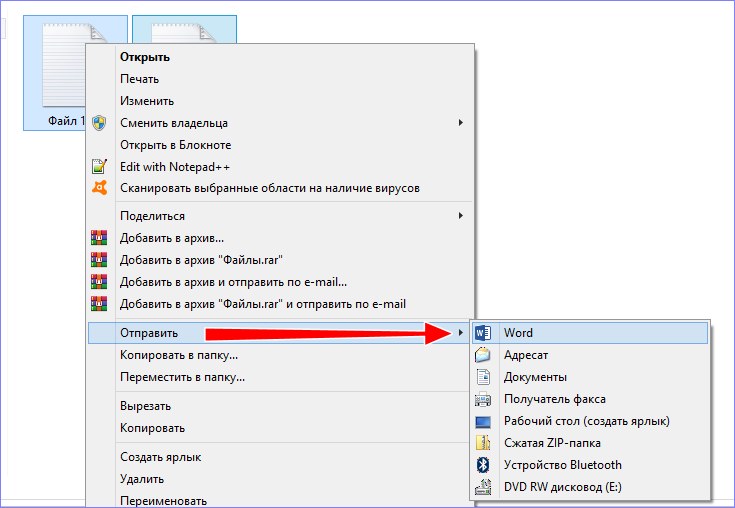735x508 pixels.
Task: Send to Документы in the submenu
Action: pos(590,377)
